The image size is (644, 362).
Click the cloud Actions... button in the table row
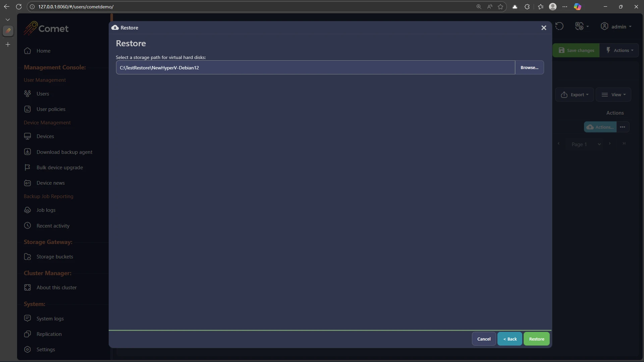[x=600, y=127]
